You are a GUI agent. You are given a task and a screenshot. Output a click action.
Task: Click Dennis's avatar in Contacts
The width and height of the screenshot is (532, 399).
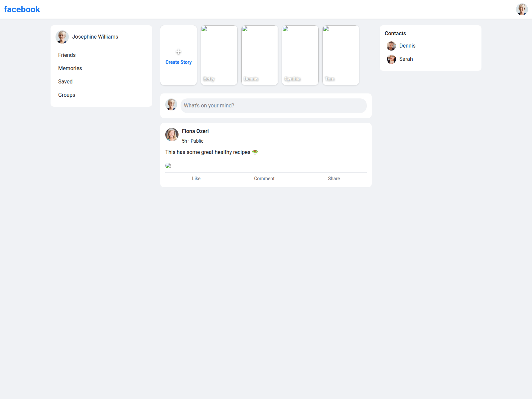391,46
